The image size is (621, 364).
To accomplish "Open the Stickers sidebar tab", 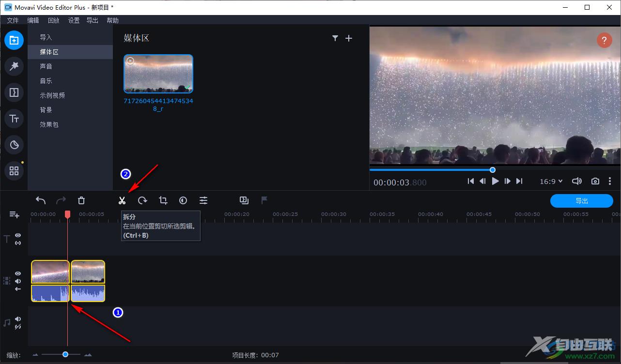I will click(14, 145).
